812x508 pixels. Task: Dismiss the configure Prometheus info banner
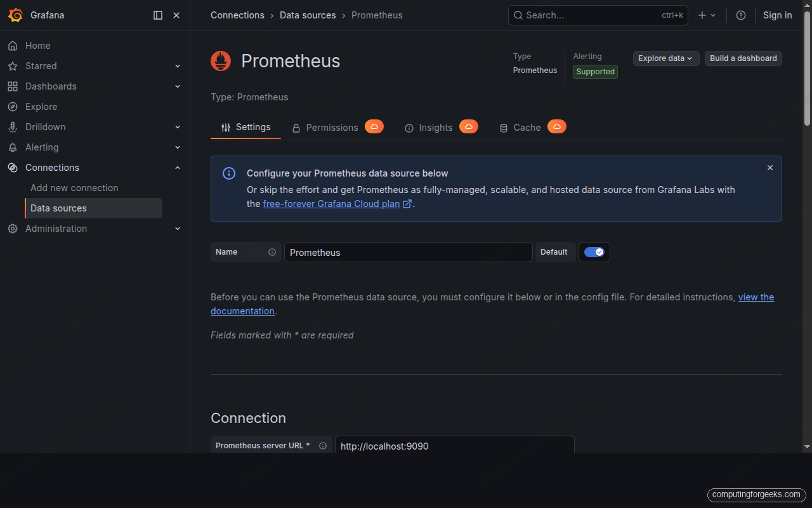(x=769, y=168)
